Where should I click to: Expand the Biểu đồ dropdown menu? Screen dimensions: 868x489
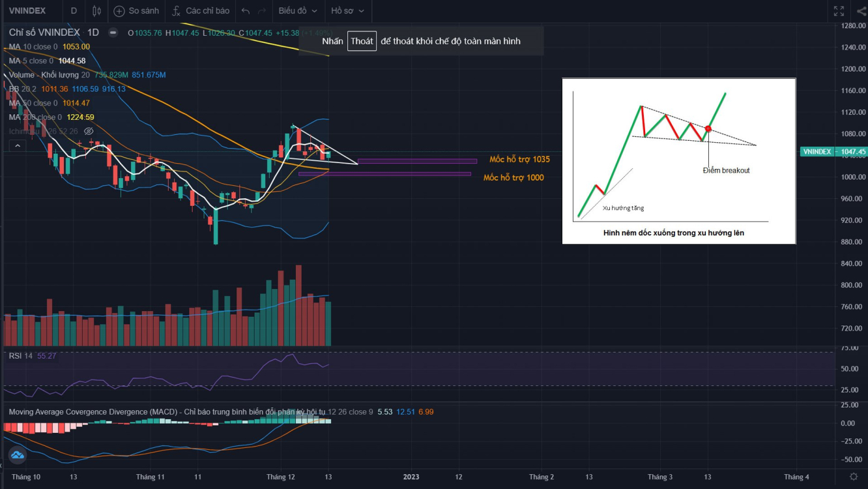[298, 11]
